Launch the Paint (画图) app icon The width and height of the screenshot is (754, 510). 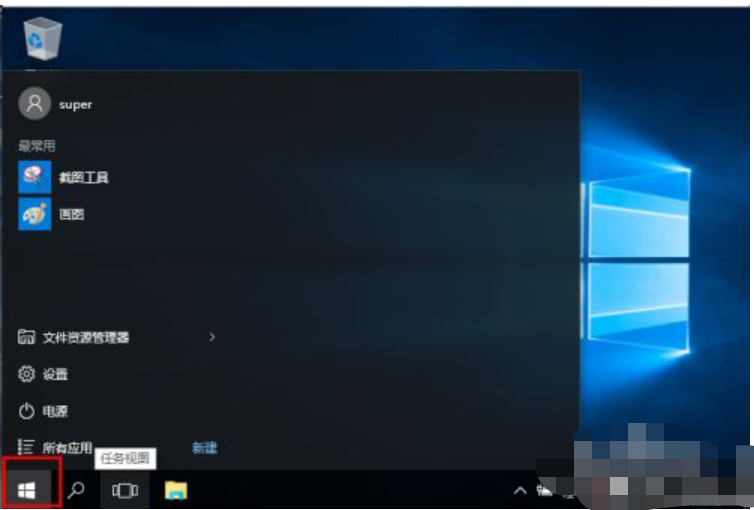coord(35,214)
